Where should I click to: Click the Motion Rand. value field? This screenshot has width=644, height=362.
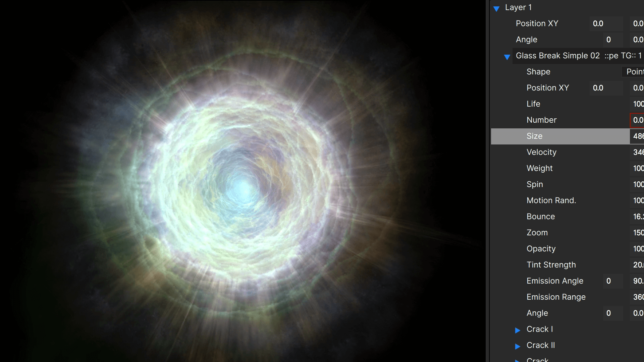637,200
